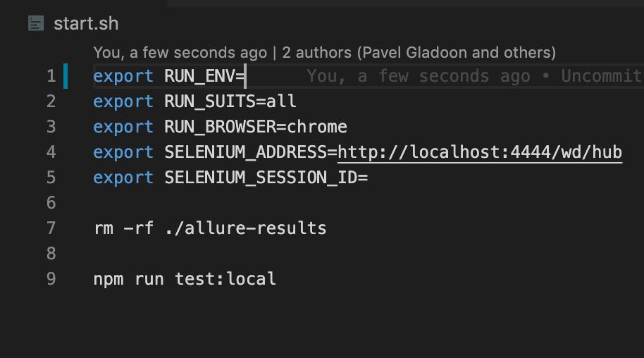Screen dimensions: 644x358
Task: Click the SELENIUM_SESSION_ID= variable
Action: (x=266, y=178)
